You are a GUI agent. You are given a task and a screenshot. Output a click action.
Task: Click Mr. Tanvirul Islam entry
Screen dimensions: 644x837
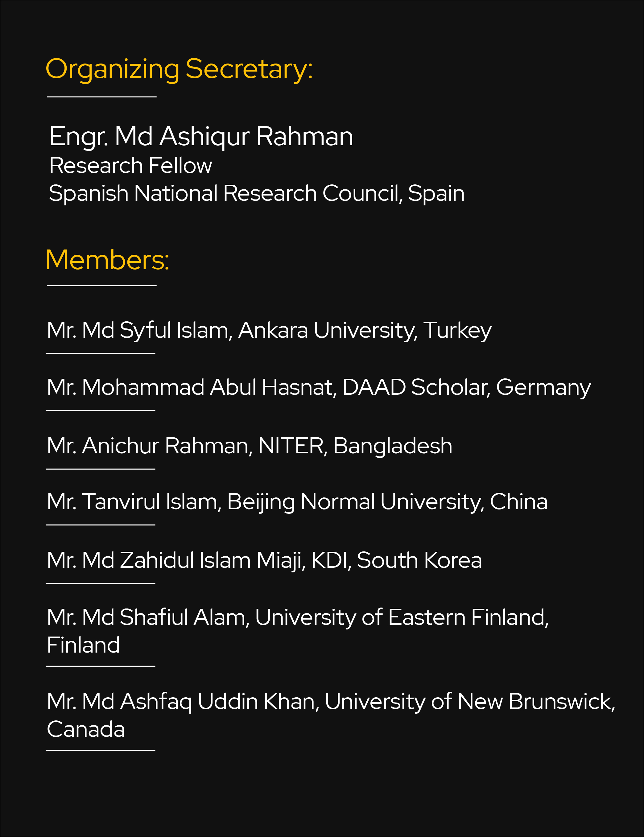(297, 502)
